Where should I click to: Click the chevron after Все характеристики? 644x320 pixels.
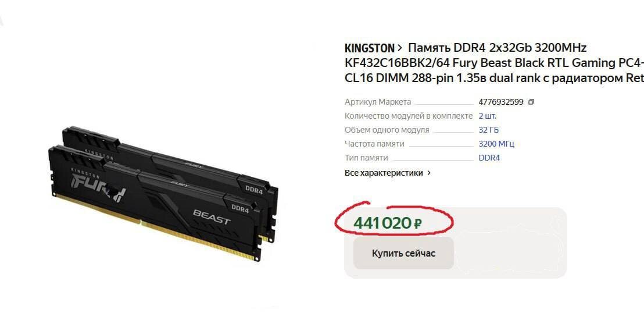(x=429, y=173)
